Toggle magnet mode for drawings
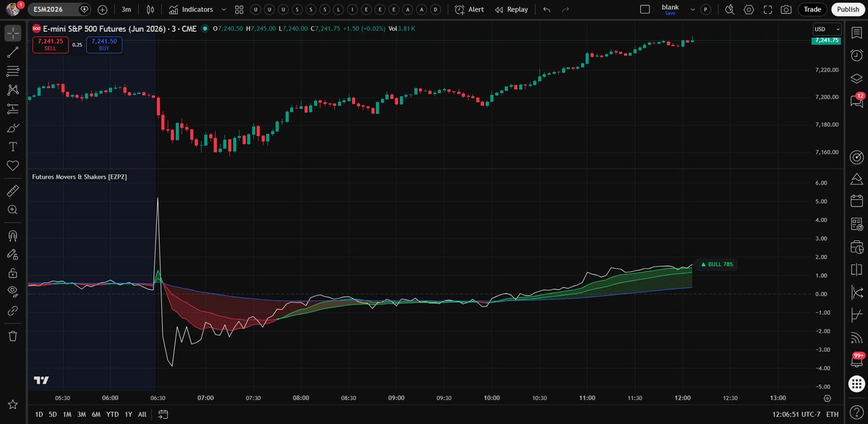The width and height of the screenshot is (868, 424). (x=12, y=235)
